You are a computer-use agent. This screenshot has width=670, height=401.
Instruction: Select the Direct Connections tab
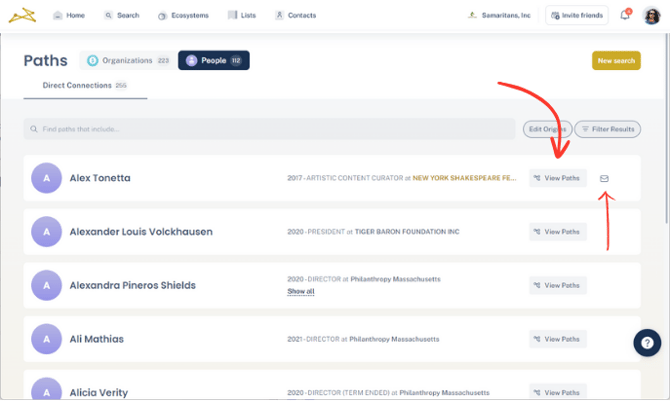[x=85, y=86]
